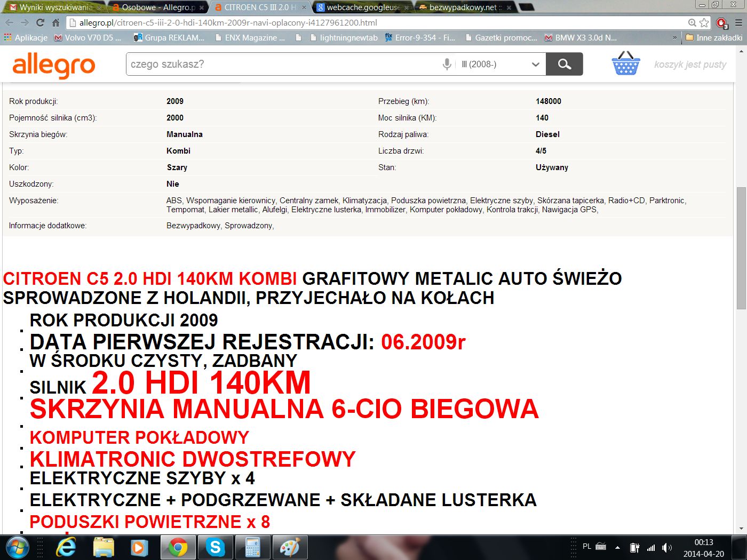Click the magnifier search button
This screenshot has height=560, width=747.
[x=565, y=64]
